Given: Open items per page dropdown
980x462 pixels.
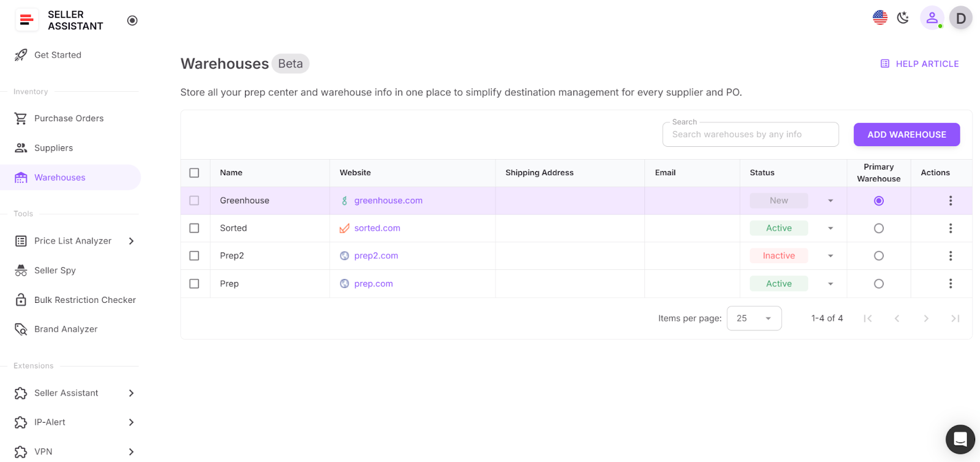Looking at the screenshot, I should [x=754, y=318].
